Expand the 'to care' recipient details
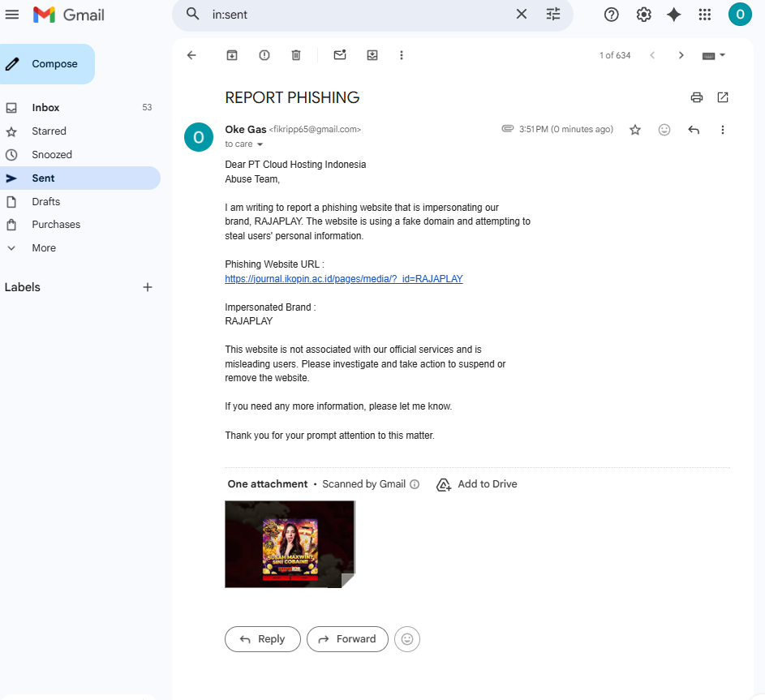765x700 pixels. tap(260, 144)
